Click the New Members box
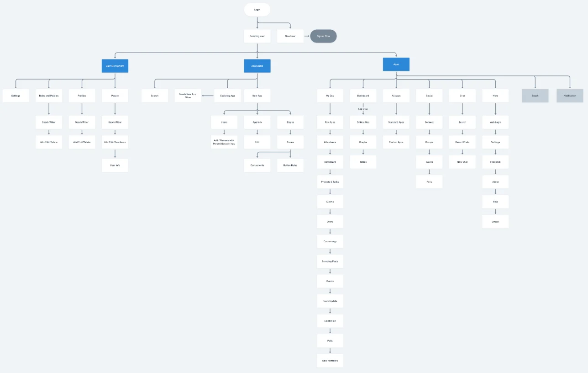The width and height of the screenshot is (588, 373). (330, 361)
